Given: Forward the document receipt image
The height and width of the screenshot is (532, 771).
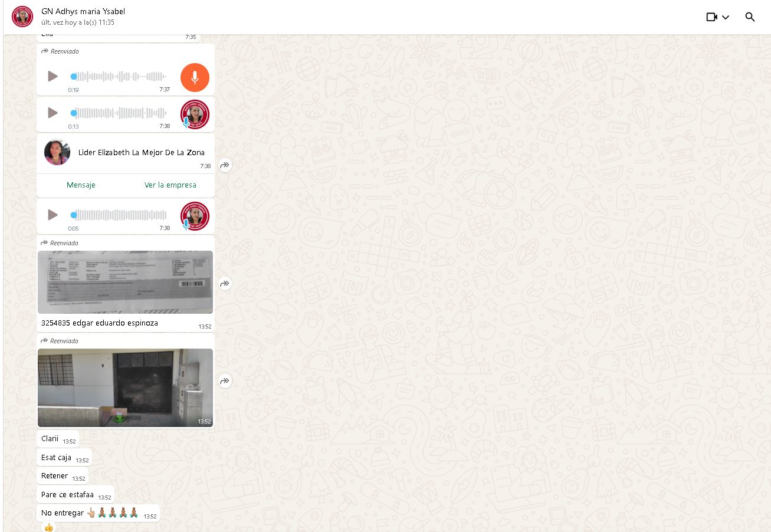Looking at the screenshot, I should coord(225,284).
